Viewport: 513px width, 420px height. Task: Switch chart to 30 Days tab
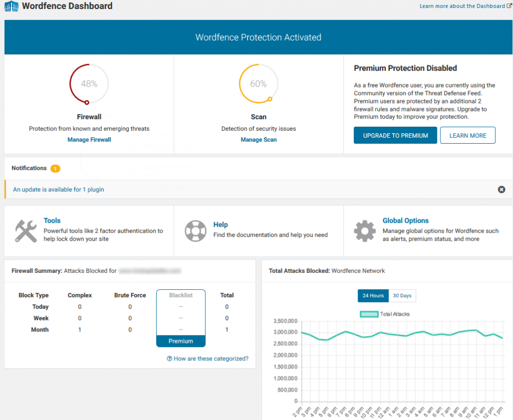[402, 295]
